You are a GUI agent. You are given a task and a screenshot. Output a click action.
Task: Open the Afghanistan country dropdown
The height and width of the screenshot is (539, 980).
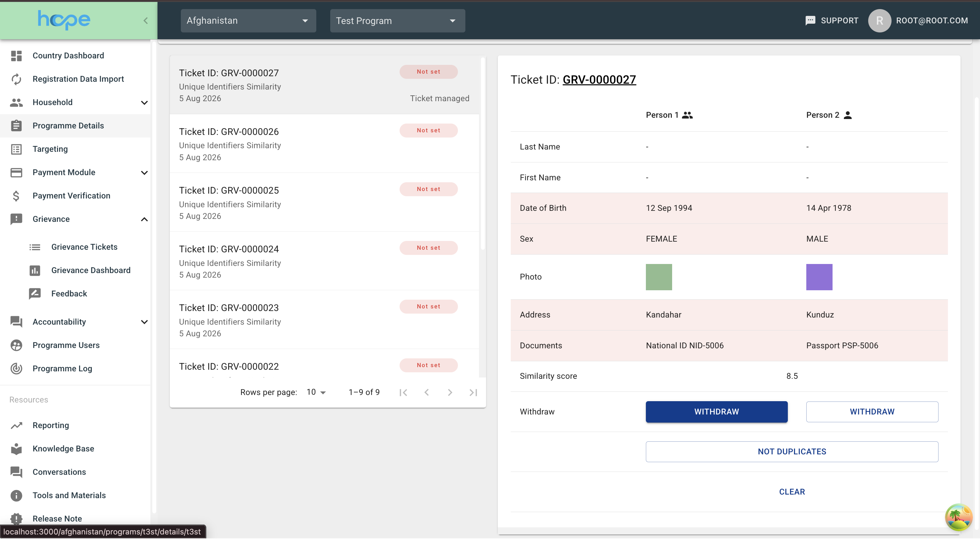pyautogui.click(x=248, y=20)
